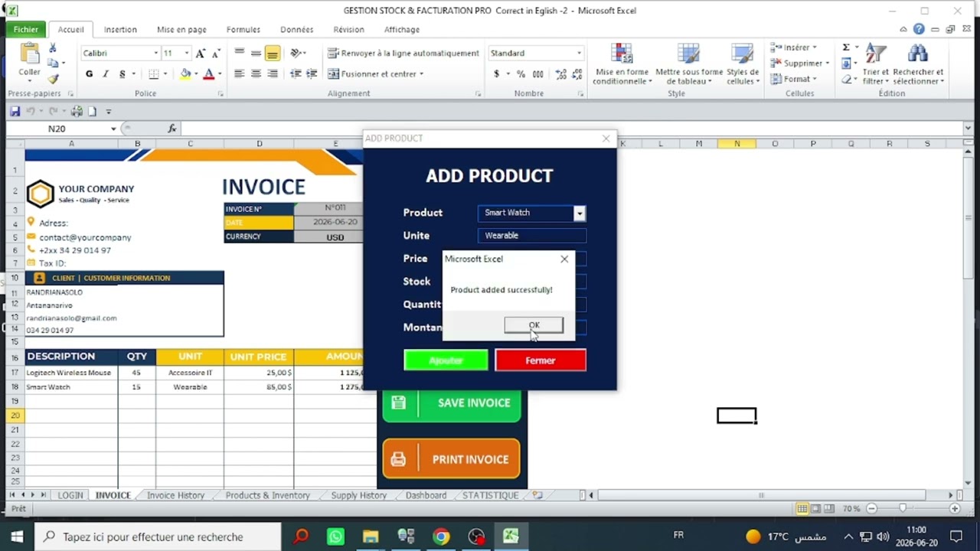
Task: Open the Calibri font name dropdown
Action: coord(155,54)
